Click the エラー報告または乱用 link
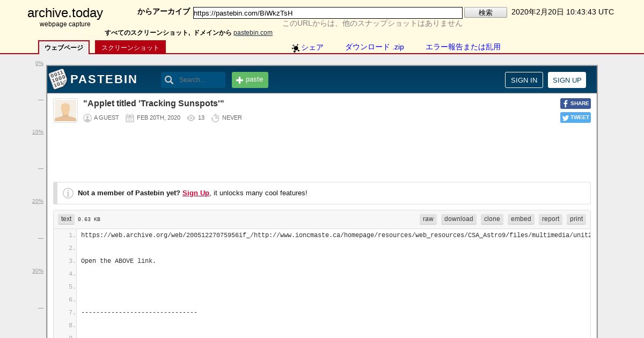The height and width of the screenshot is (338, 644). coord(463,47)
